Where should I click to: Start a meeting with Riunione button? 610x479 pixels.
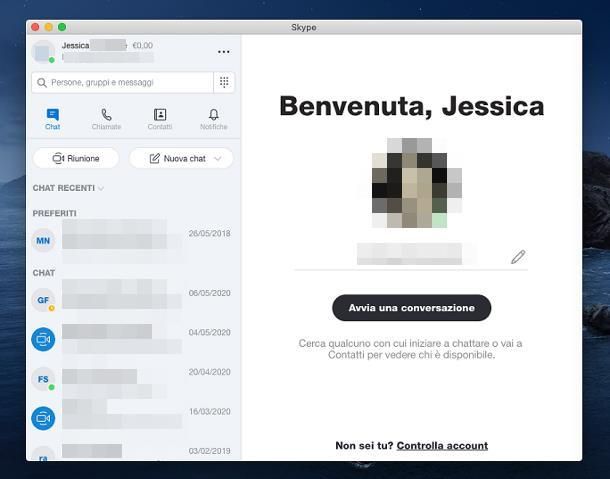pos(76,158)
